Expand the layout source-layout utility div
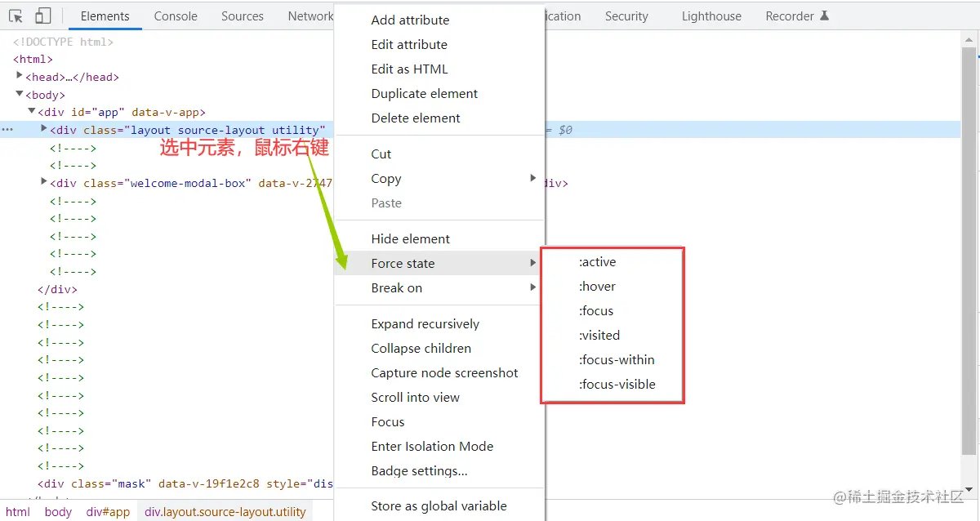This screenshot has width=980, height=521. 44,129
